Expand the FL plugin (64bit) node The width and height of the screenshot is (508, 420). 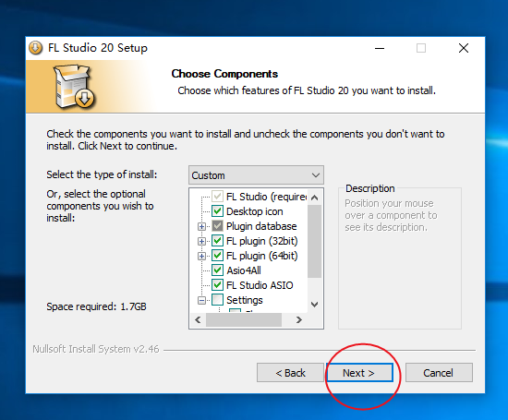tap(201, 256)
